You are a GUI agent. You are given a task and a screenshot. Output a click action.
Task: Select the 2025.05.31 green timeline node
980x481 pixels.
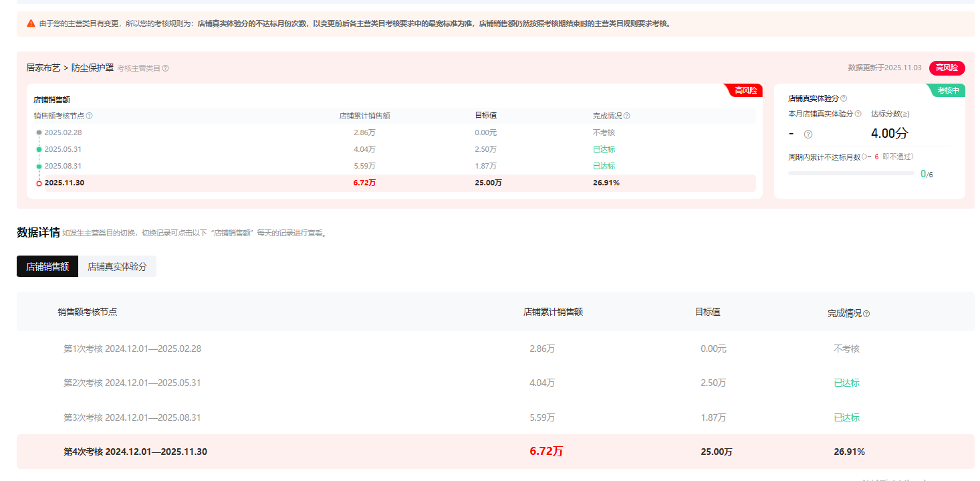(39, 149)
